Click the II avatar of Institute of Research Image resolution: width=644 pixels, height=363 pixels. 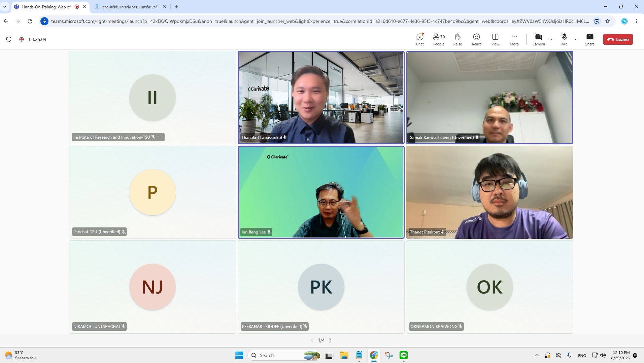click(152, 98)
